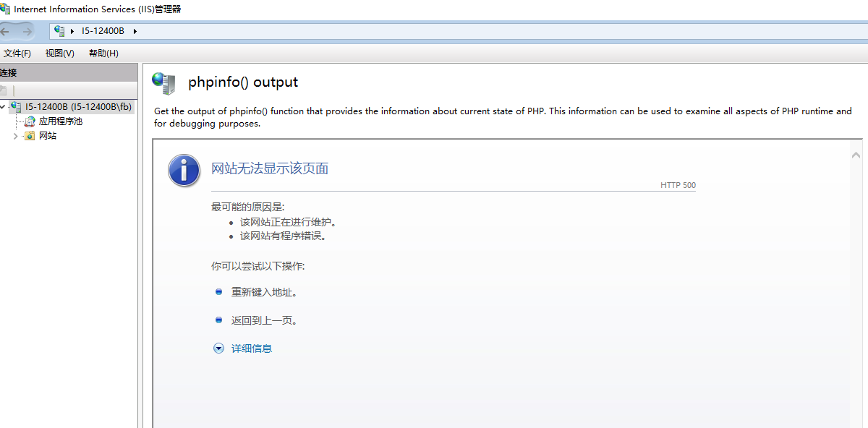The height and width of the screenshot is (428, 868).
Task: Open the 视图(V) menu
Action: pos(59,54)
